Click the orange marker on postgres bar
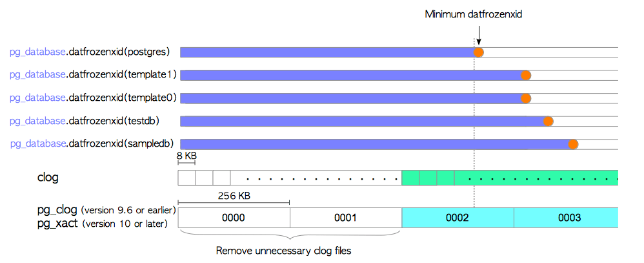 click(x=478, y=53)
